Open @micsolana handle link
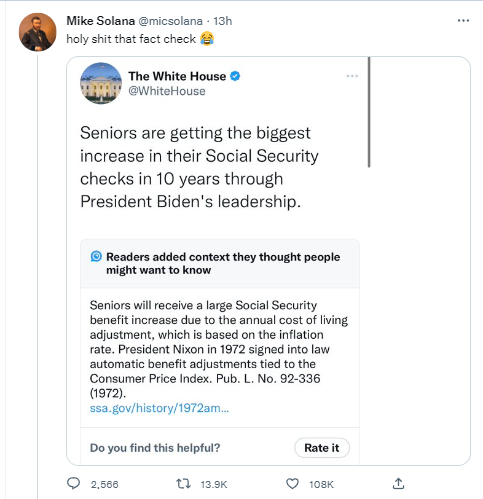 tap(170, 21)
